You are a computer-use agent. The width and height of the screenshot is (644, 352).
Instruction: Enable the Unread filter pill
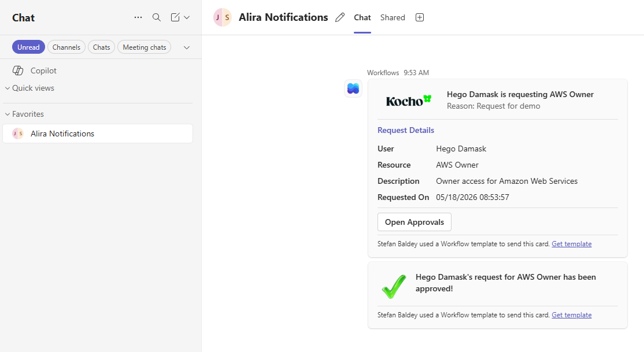pyautogui.click(x=28, y=47)
